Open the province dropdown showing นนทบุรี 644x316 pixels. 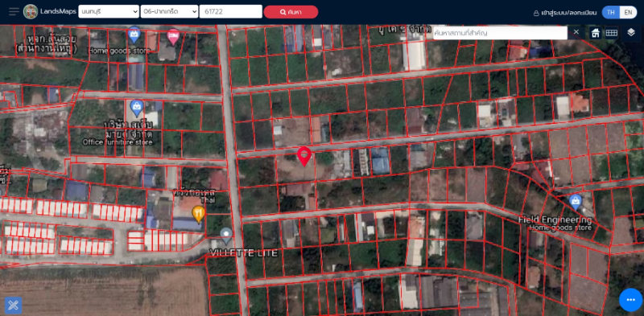click(109, 11)
